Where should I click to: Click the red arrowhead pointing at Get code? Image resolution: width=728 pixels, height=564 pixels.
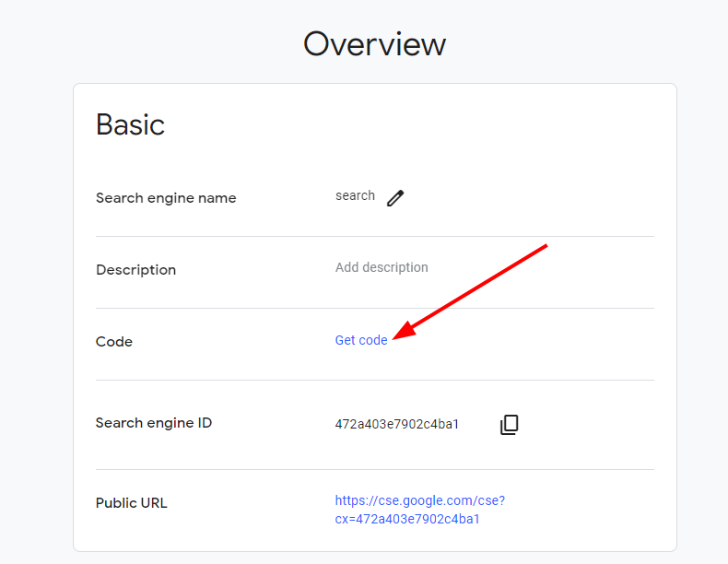402,333
